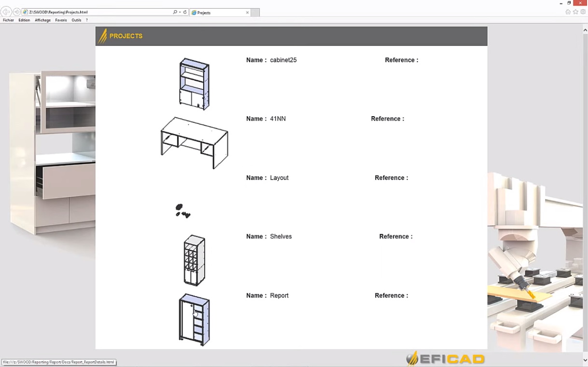Viewport: 588px width, 367px height.
Task: Open the Shelves project thumbnail
Action: click(x=194, y=260)
